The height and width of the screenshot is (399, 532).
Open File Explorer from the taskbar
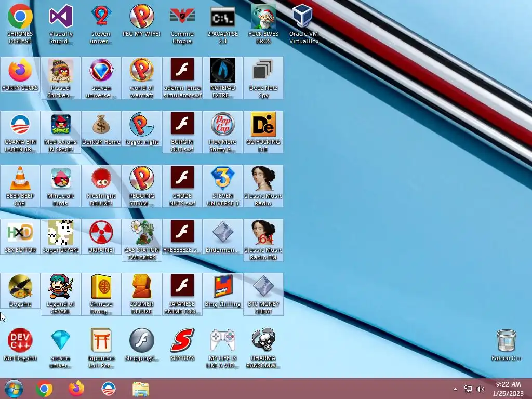coord(141,389)
